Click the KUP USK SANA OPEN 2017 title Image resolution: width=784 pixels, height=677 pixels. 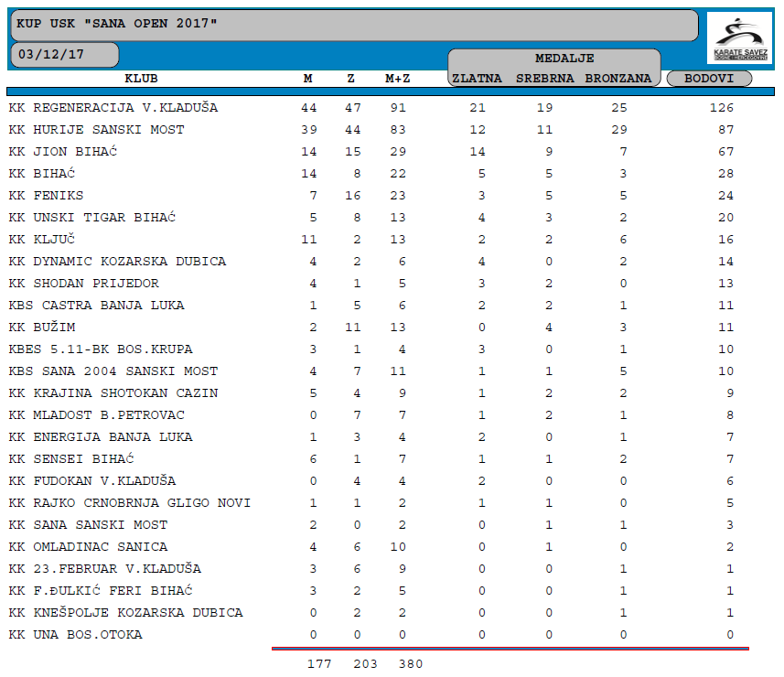click(117, 22)
